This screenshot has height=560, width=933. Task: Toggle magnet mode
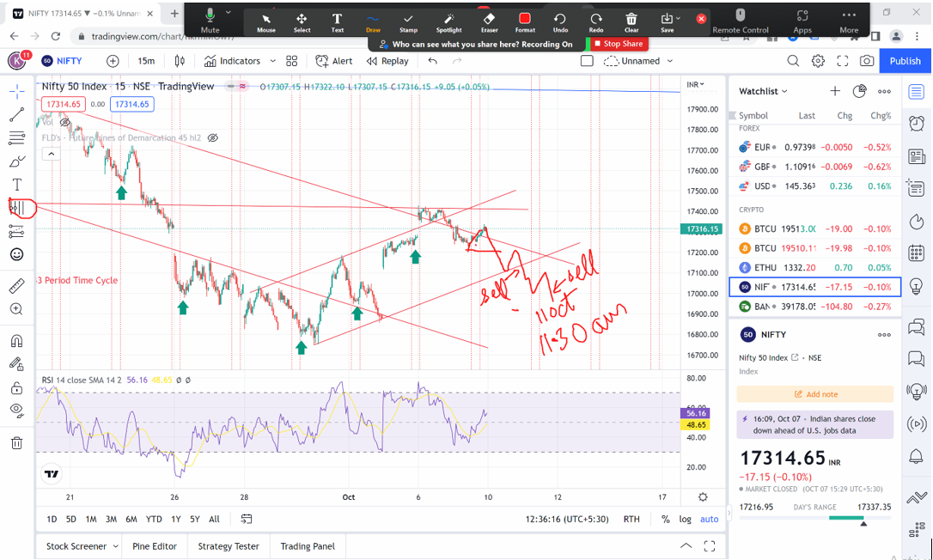click(16, 341)
